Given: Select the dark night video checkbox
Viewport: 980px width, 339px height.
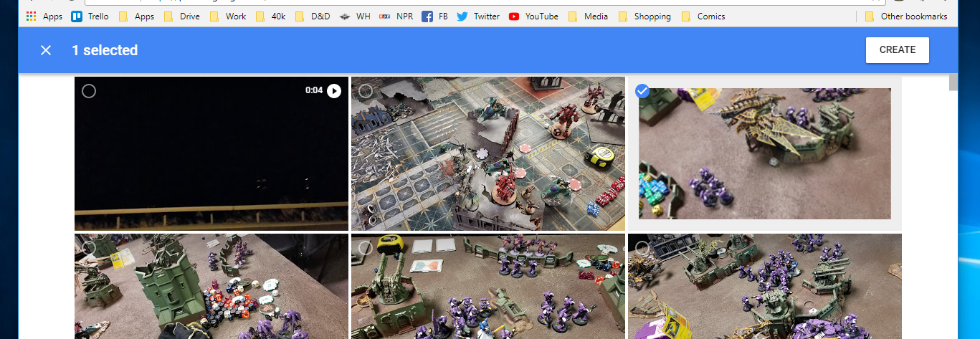Looking at the screenshot, I should [x=89, y=91].
